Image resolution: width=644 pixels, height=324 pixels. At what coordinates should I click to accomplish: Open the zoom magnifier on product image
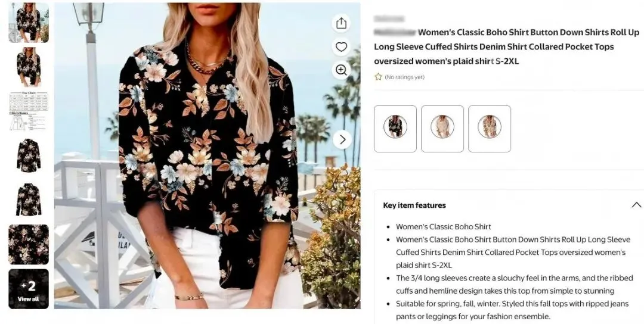point(341,70)
